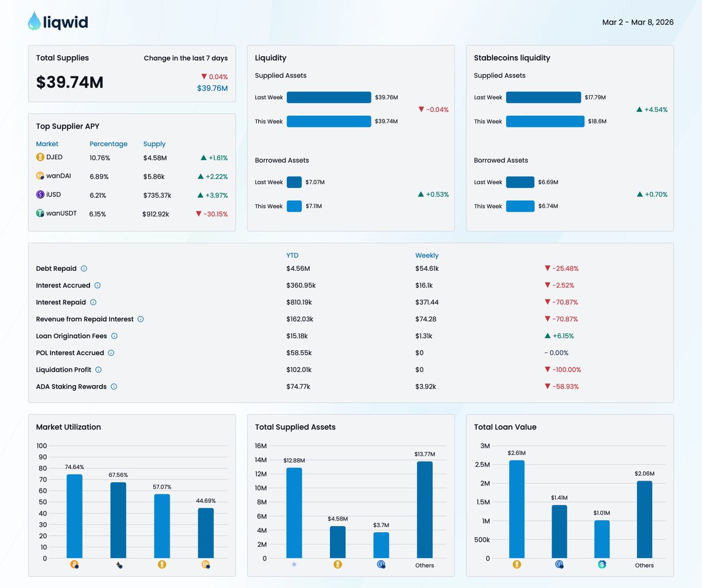Switch to the YTD column view
The height and width of the screenshot is (588, 702).
tap(292, 256)
